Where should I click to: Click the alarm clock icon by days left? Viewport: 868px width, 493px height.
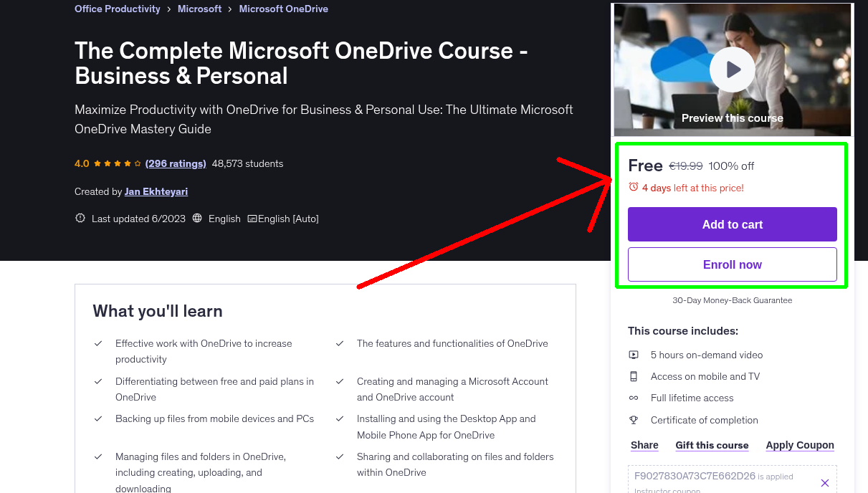[x=634, y=187]
